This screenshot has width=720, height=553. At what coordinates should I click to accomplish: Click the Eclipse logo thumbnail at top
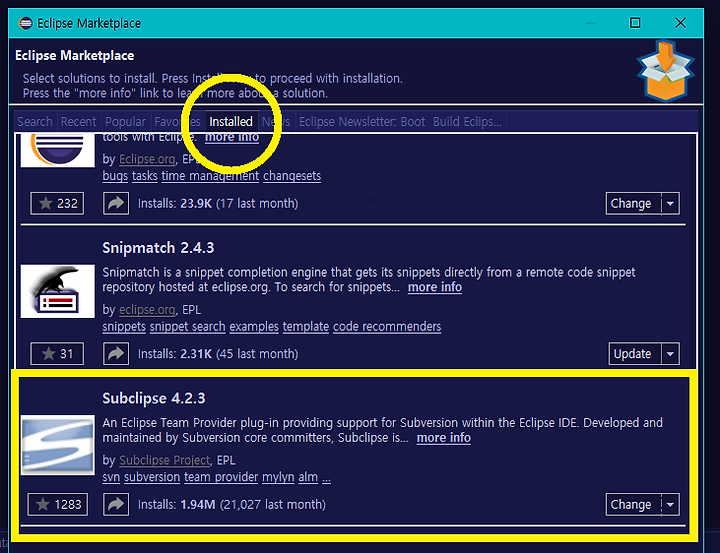point(58,150)
